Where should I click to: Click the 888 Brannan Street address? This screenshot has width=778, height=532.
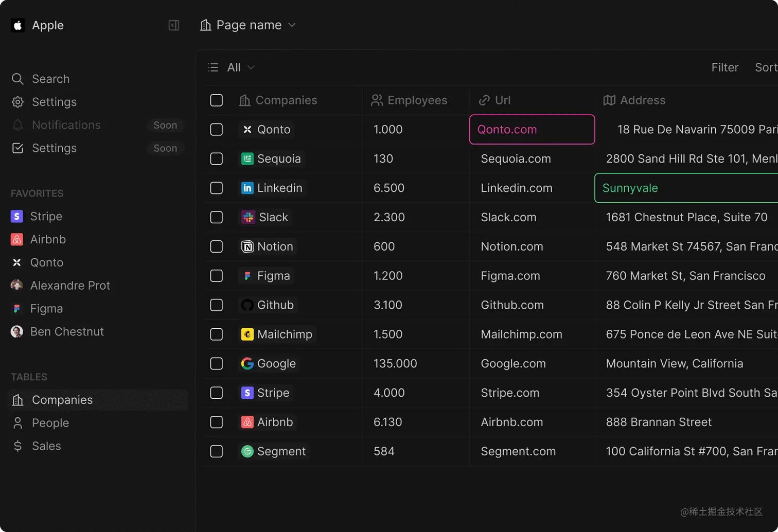click(659, 422)
